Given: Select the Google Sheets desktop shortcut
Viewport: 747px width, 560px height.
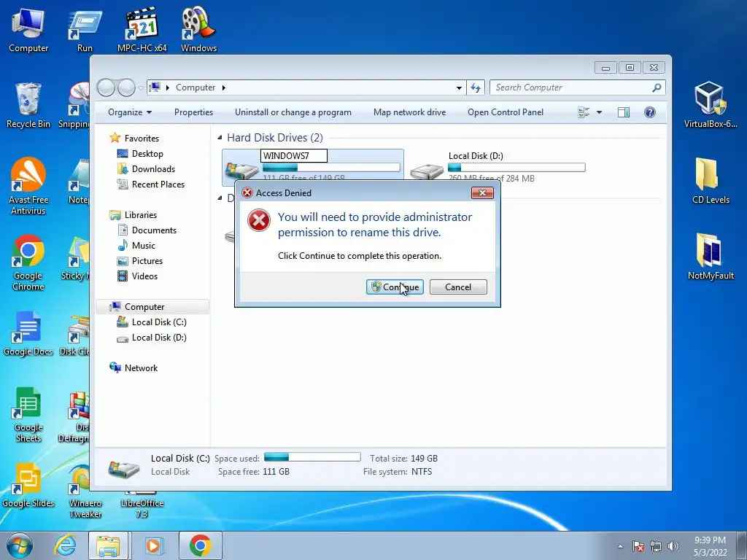Looking at the screenshot, I should [x=28, y=414].
